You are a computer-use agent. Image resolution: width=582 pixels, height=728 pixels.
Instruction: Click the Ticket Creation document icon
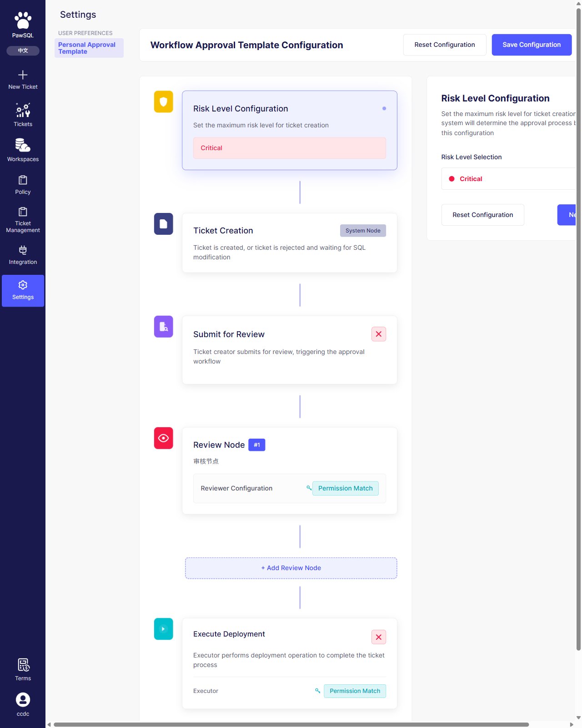click(164, 224)
